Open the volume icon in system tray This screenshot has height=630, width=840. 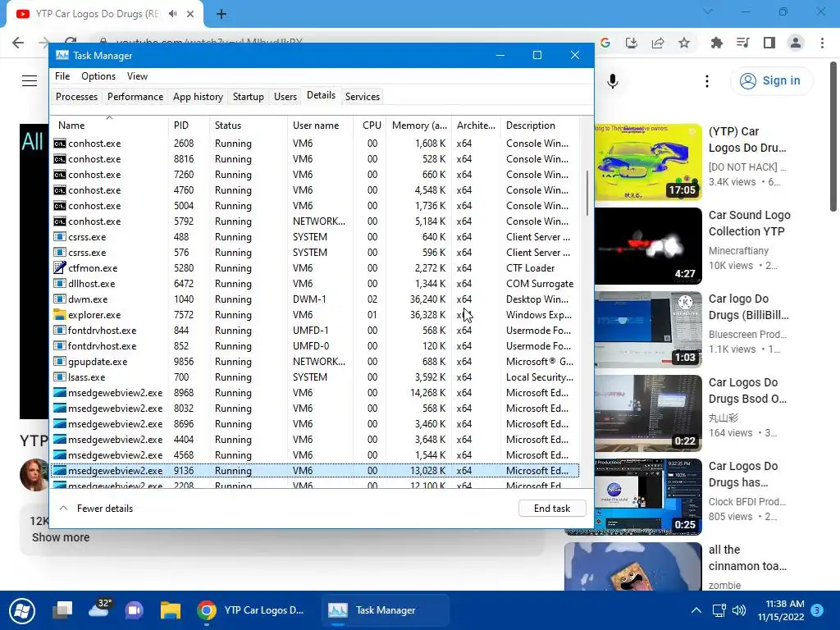[x=739, y=610]
